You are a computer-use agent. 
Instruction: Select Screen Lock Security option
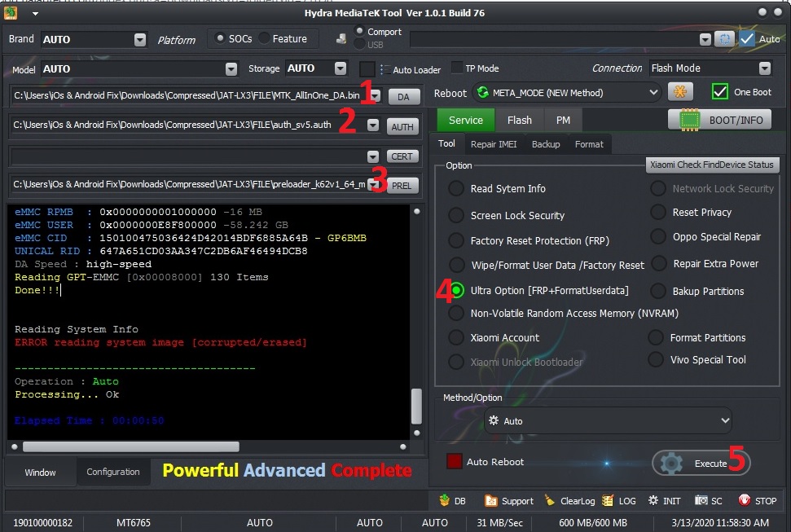point(456,216)
